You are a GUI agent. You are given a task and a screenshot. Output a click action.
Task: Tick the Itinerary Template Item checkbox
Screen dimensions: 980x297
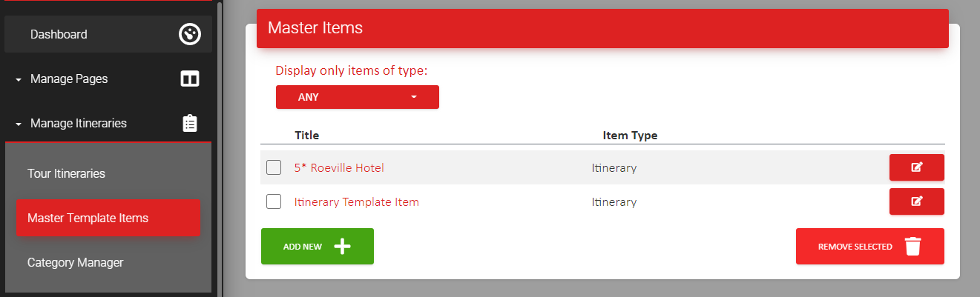tap(274, 201)
